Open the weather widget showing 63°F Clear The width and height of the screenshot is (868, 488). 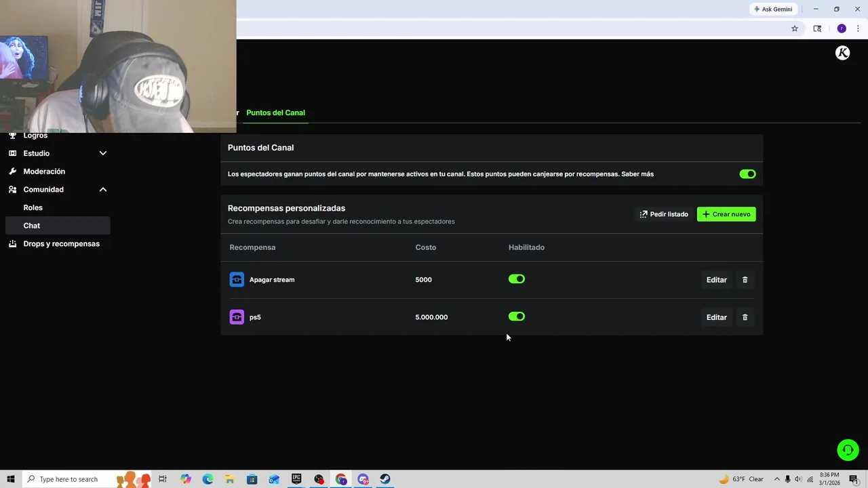pos(741,479)
